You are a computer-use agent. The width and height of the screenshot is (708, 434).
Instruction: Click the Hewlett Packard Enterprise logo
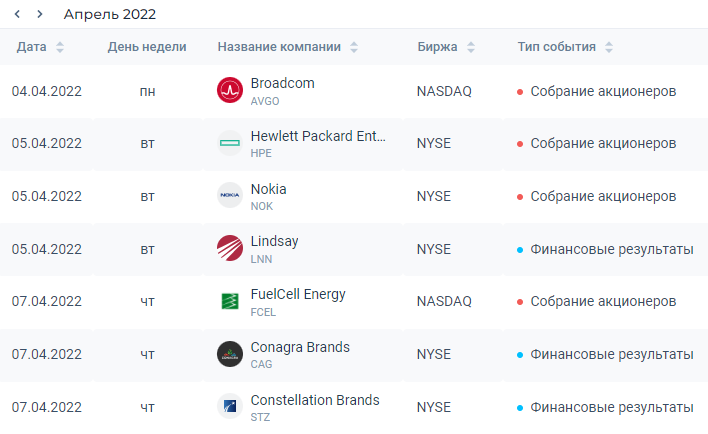click(x=230, y=143)
